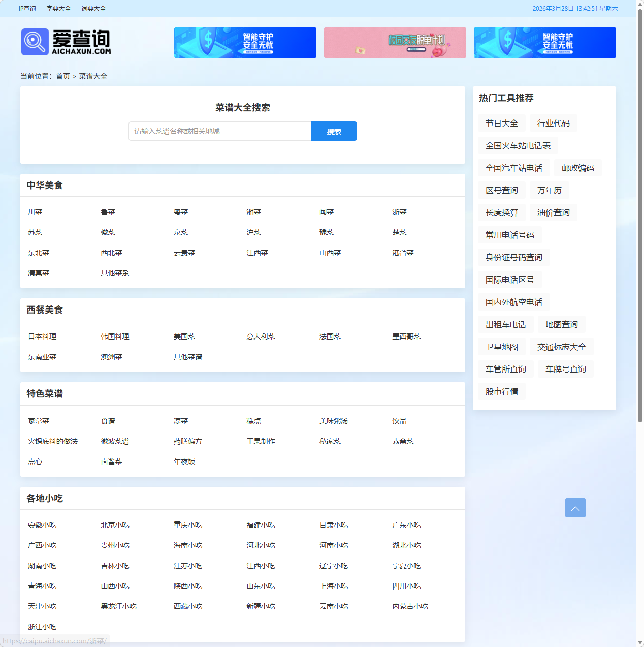Open the 川菜 recipe category
644x647 pixels.
click(35, 212)
